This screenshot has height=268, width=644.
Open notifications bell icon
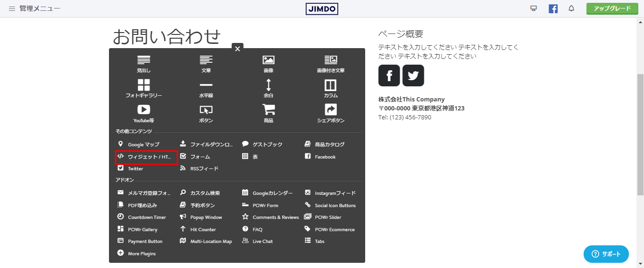pos(571,8)
